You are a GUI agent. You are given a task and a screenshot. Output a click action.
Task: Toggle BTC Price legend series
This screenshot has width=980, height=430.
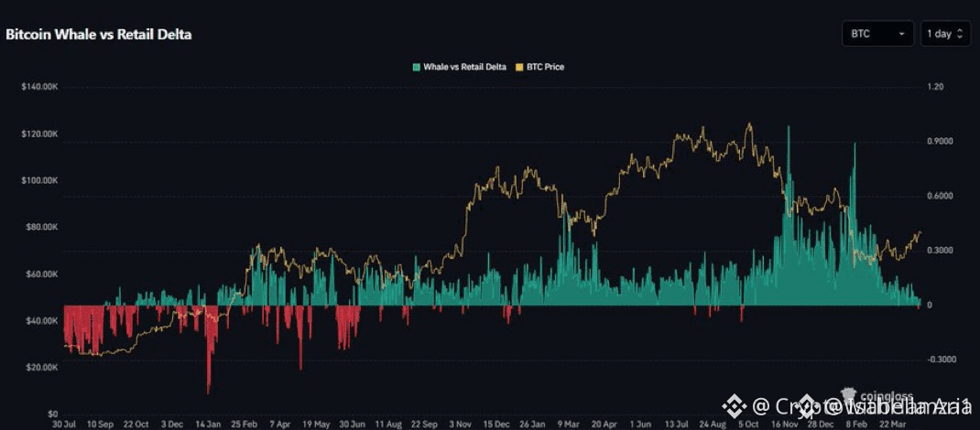tap(539, 67)
